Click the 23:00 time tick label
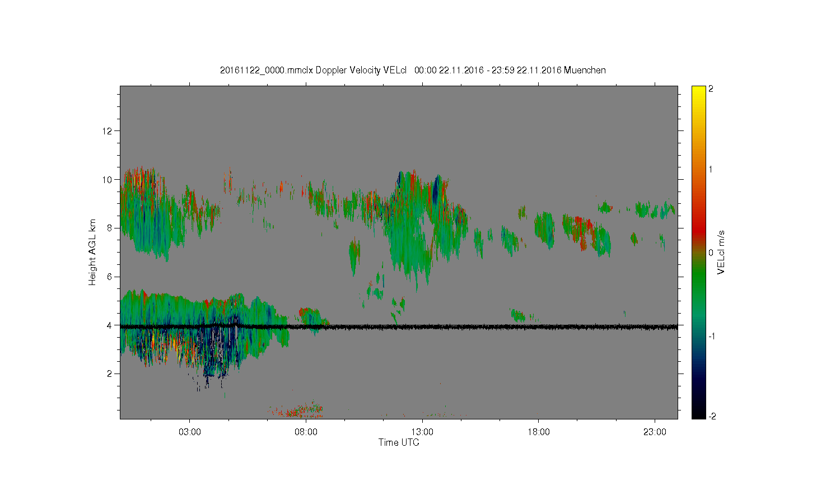The width and height of the screenshot is (840, 504). coord(655,432)
